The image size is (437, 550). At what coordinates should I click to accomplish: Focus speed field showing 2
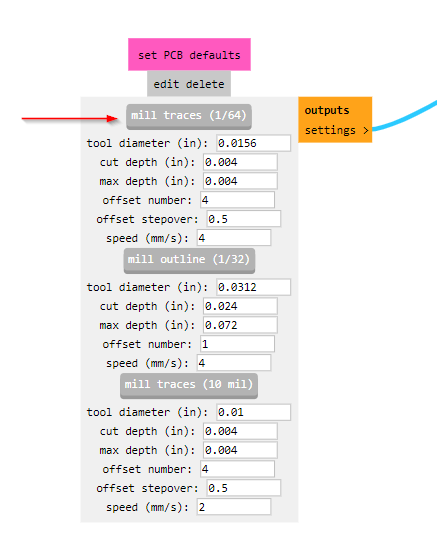(234, 507)
